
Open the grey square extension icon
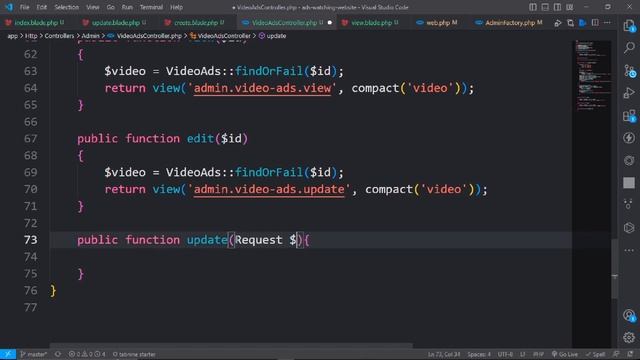[629, 182]
